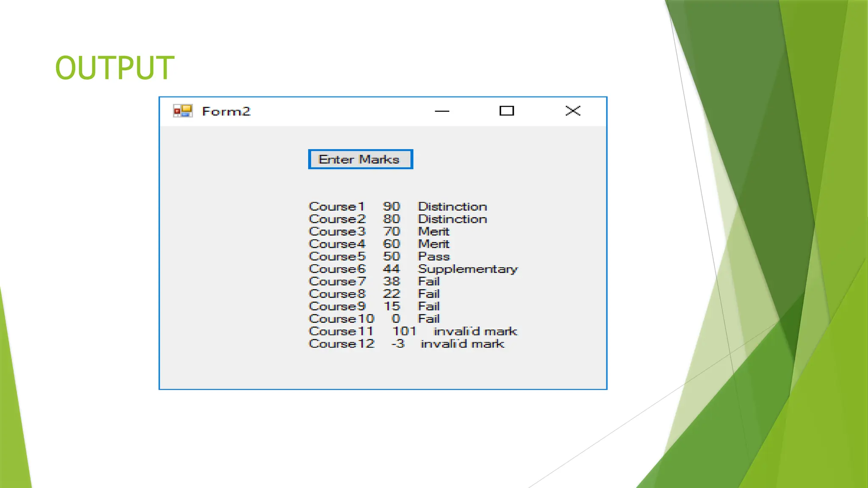The width and height of the screenshot is (868, 488).
Task: Click the Form2 title text
Action: pos(226,111)
